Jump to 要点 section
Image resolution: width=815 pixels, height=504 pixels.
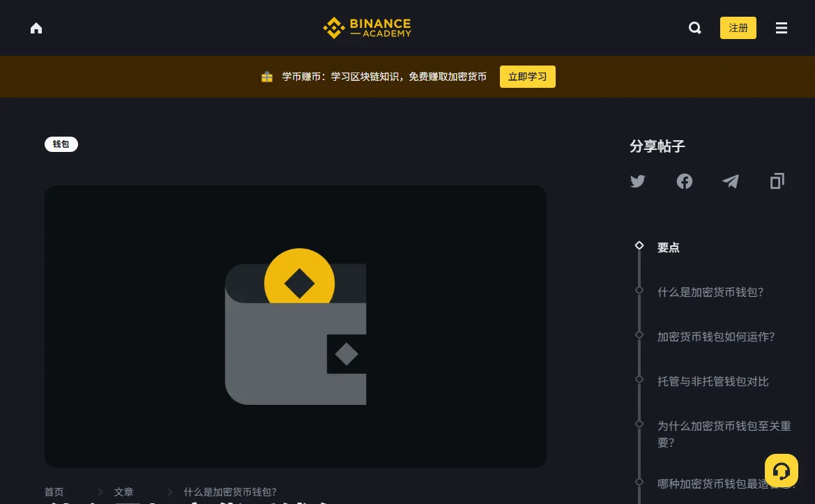[x=669, y=248]
